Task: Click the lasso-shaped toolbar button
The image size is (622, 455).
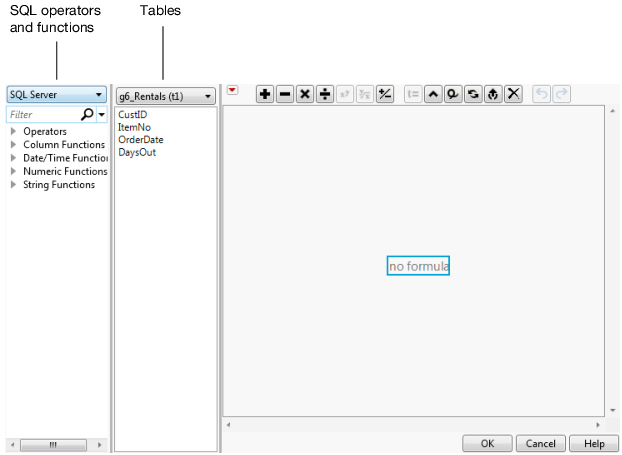Action: tap(453, 94)
